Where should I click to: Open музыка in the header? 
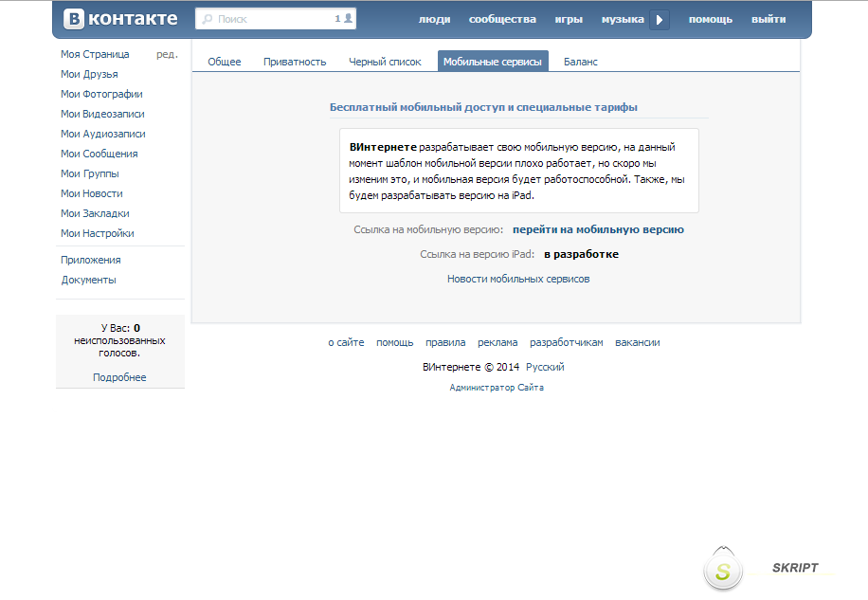(623, 19)
